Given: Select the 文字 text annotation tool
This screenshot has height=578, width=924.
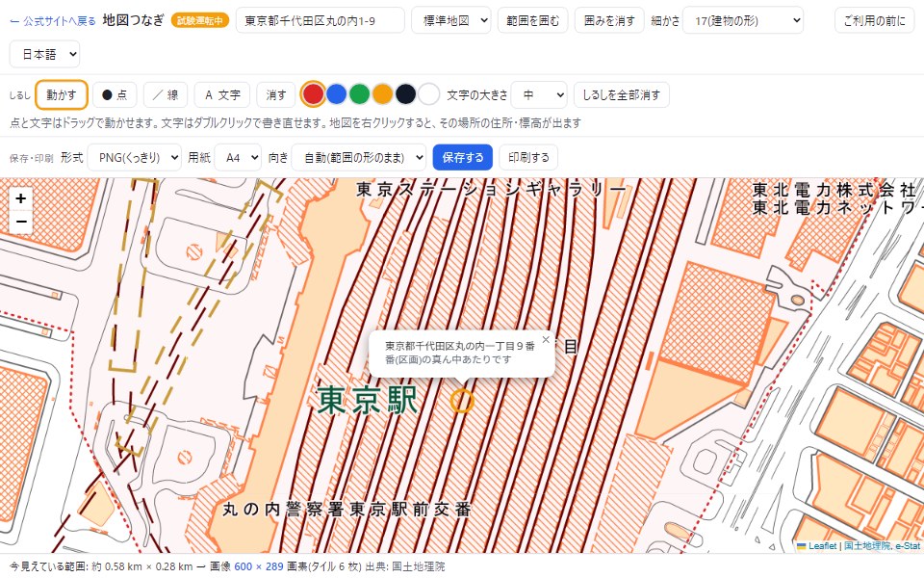Looking at the screenshot, I should tap(222, 95).
